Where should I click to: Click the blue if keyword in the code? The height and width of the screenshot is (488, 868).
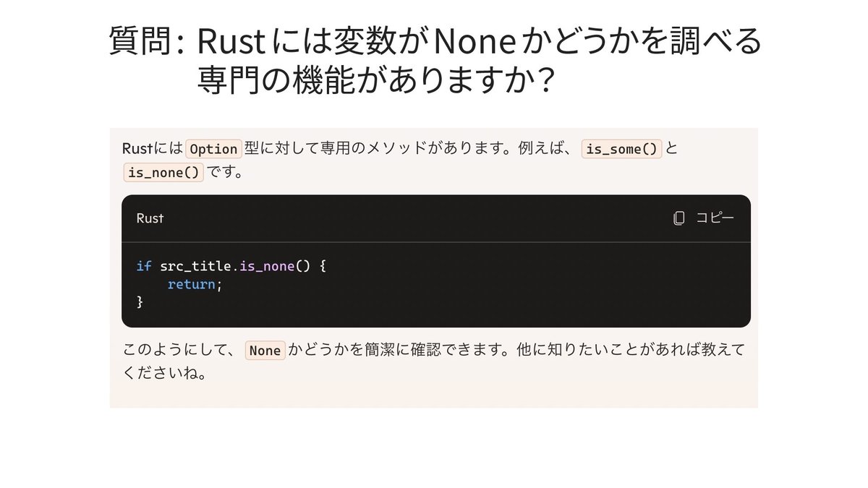144,266
